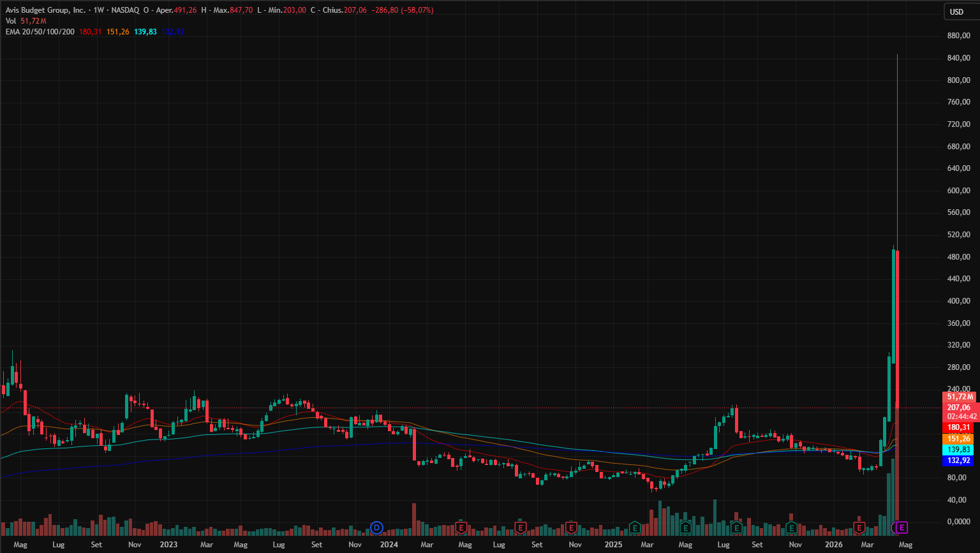Click the 2023 label on the time axis
The height and width of the screenshot is (553, 980).
click(x=168, y=545)
